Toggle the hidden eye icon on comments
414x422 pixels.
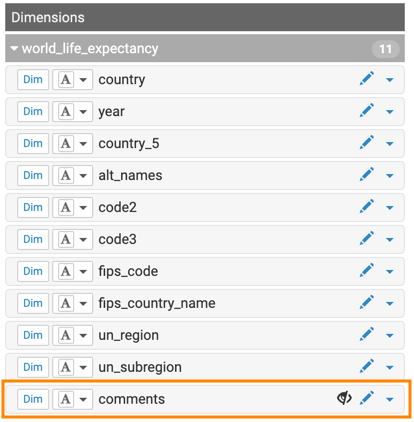pos(344,398)
